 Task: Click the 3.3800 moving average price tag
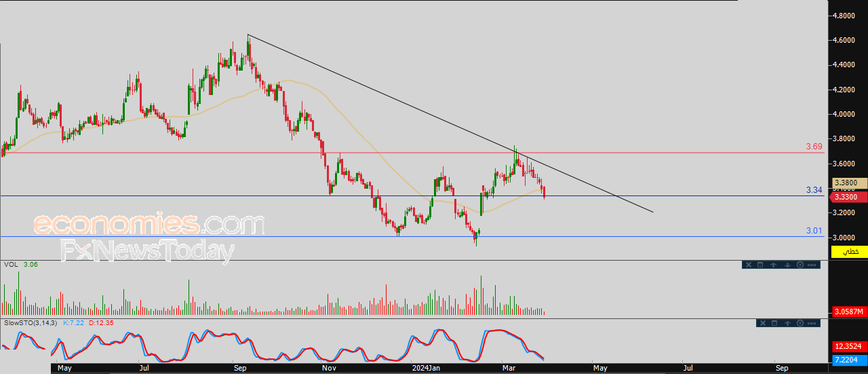point(850,183)
